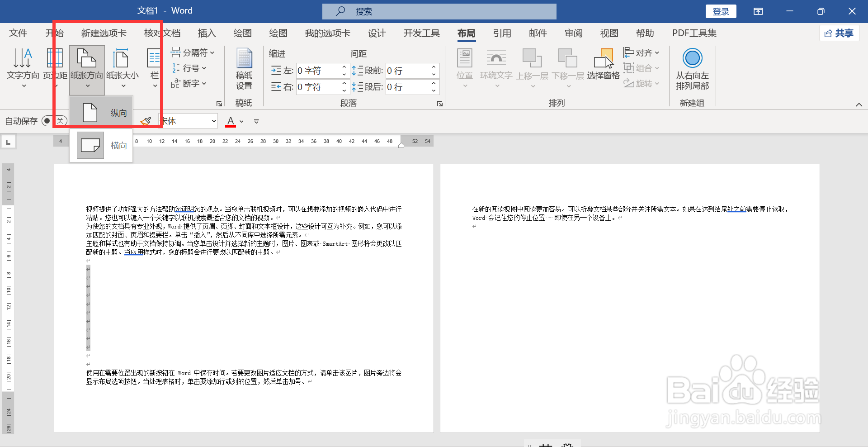Increase left indent with up stepper
868x447 pixels.
(344, 67)
